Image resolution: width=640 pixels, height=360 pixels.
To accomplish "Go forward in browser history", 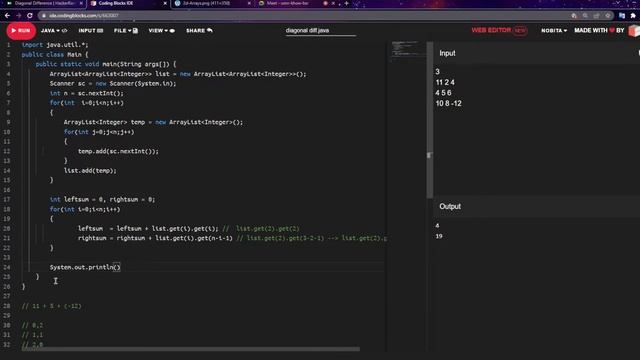I will 18,16.
